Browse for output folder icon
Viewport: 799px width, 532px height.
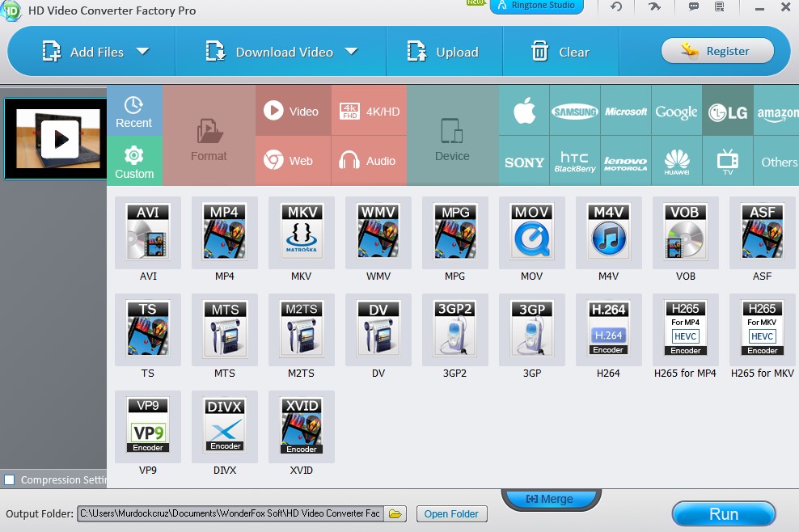395,513
